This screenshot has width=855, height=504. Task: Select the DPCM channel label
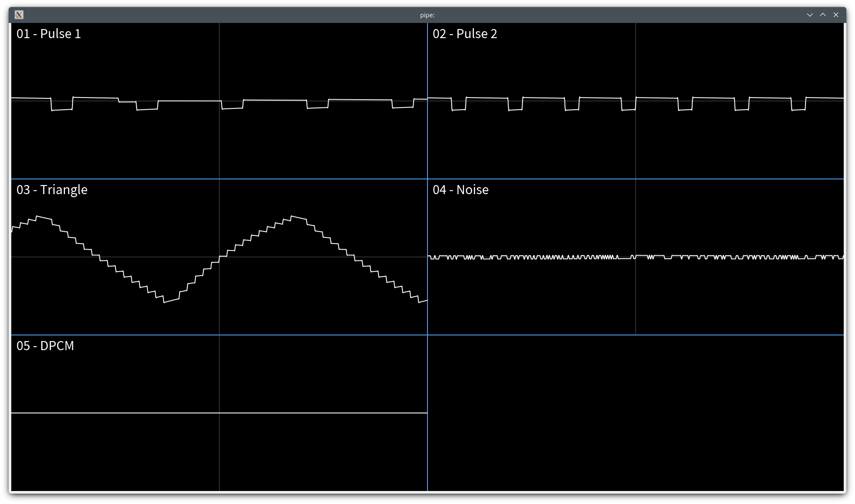pyautogui.click(x=45, y=346)
